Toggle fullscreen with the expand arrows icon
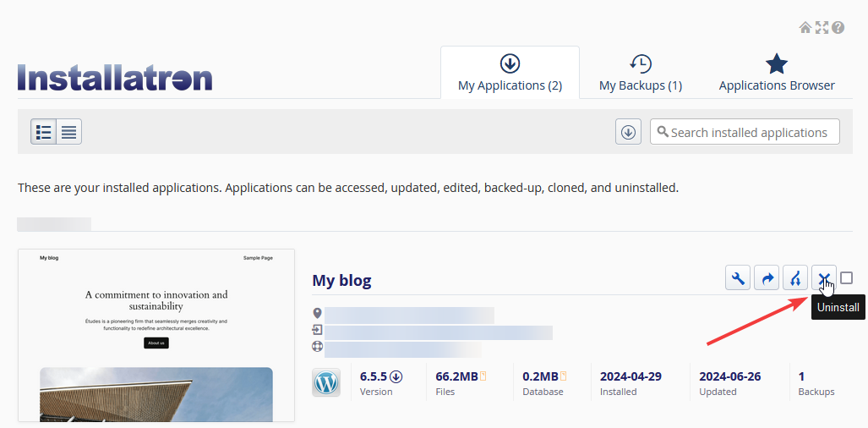Screen dimensions: 868x428 822,28
